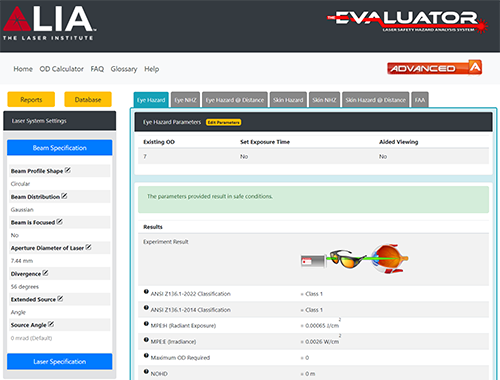Open the OD Calculator
The height and width of the screenshot is (380, 500).
pyautogui.click(x=62, y=69)
